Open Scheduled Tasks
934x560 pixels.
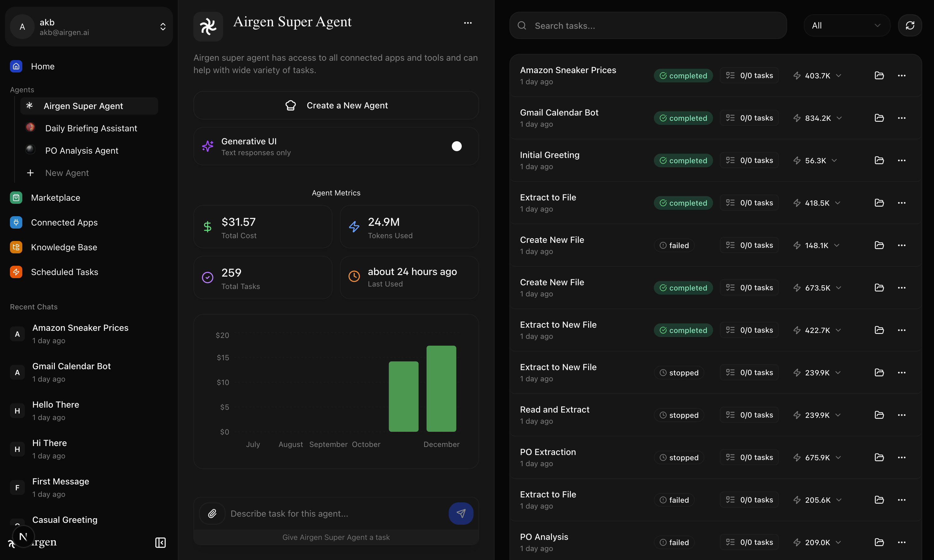click(x=64, y=272)
